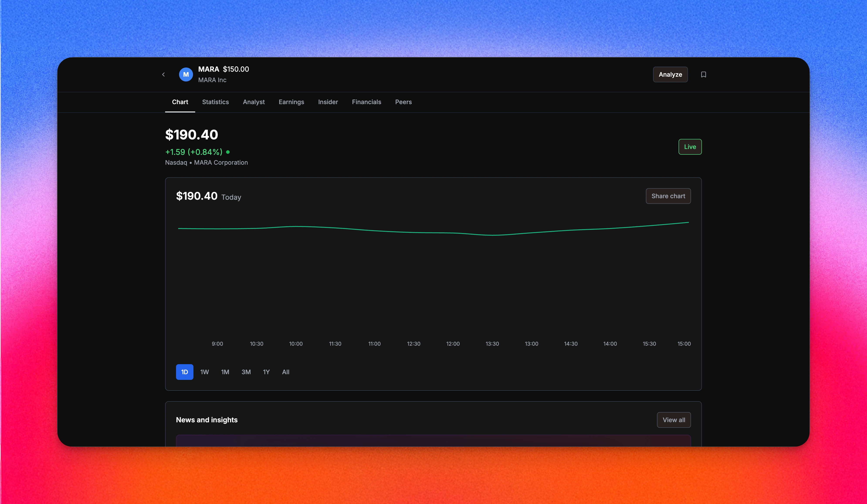
Task: Click the $190.40 main price heading
Action: coord(192,135)
